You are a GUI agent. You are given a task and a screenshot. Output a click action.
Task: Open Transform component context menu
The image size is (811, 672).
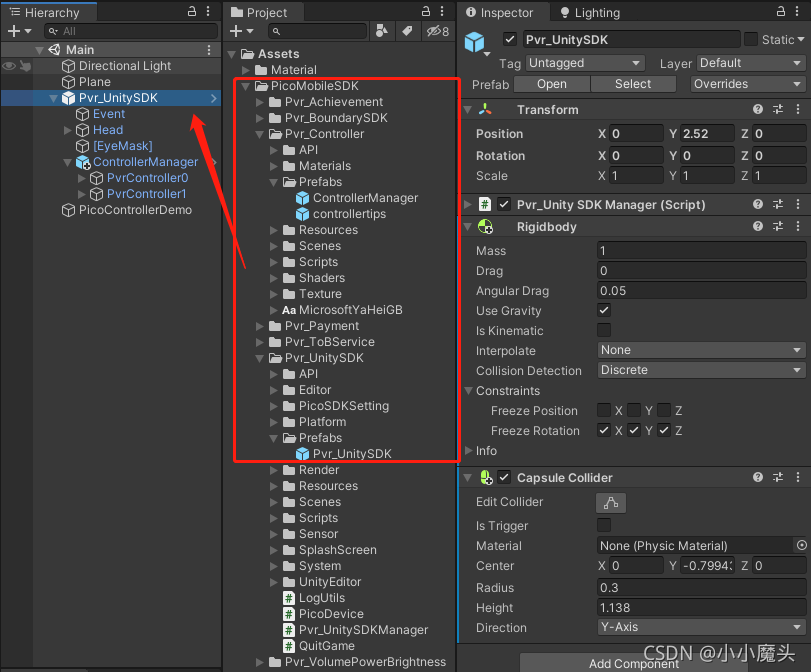pos(798,109)
